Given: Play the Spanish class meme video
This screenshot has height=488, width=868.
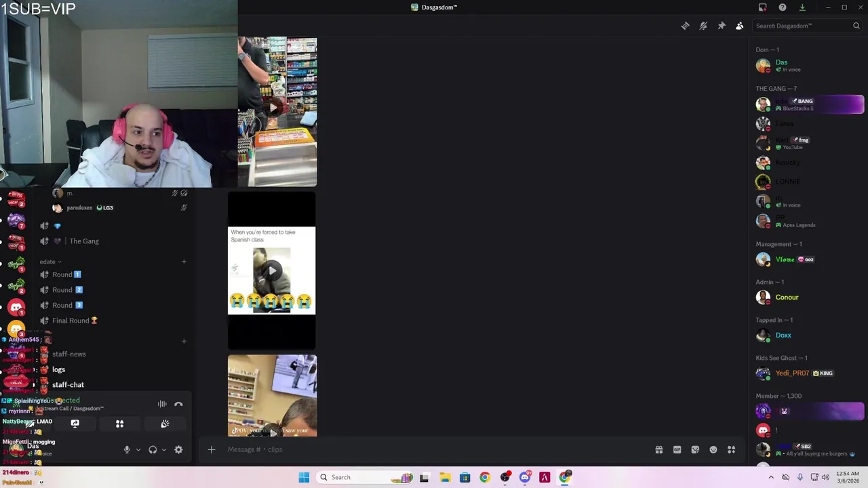Looking at the screenshot, I should (x=271, y=270).
